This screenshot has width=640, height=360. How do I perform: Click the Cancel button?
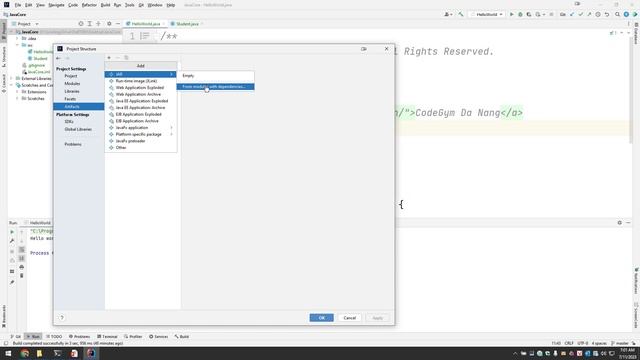pyautogui.click(x=349, y=318)
